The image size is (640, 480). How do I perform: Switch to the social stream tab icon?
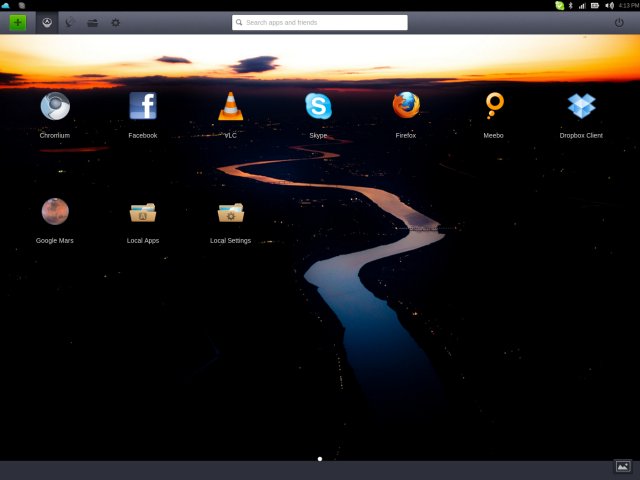point(70,22)
